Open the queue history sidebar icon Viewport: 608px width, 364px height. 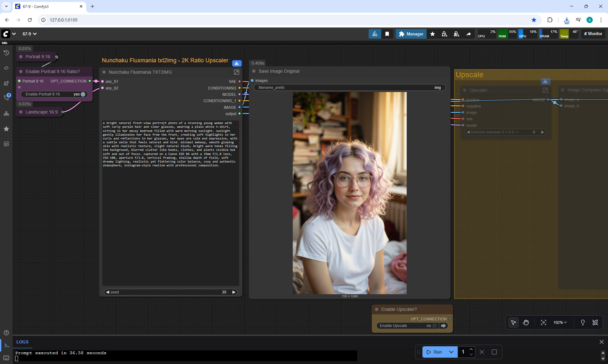pos(6,53)
